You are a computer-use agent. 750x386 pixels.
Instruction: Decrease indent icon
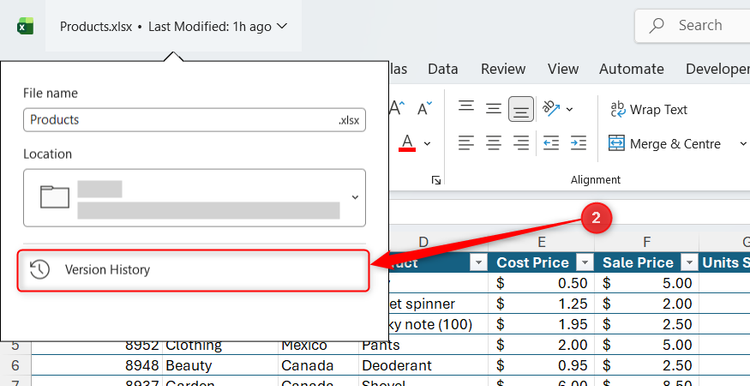[551, 143]
